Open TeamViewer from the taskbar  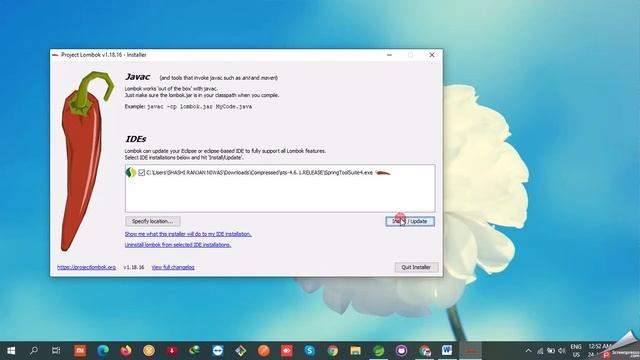click(x=218, y=351)
